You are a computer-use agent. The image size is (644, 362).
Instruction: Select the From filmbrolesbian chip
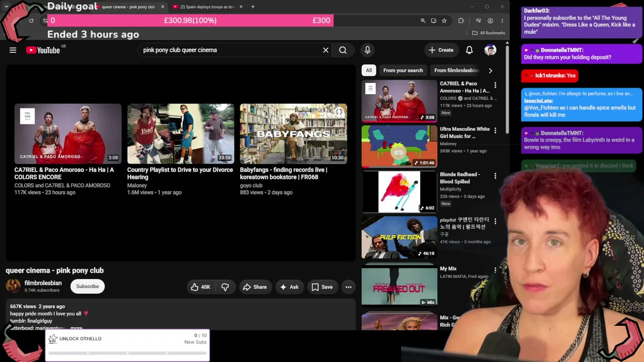coord(456,70)
